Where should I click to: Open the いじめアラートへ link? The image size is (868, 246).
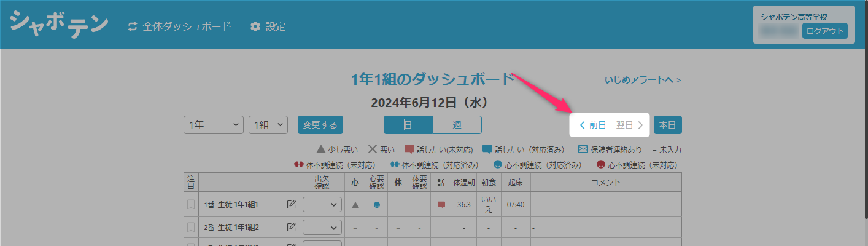(x=643, y=80)
